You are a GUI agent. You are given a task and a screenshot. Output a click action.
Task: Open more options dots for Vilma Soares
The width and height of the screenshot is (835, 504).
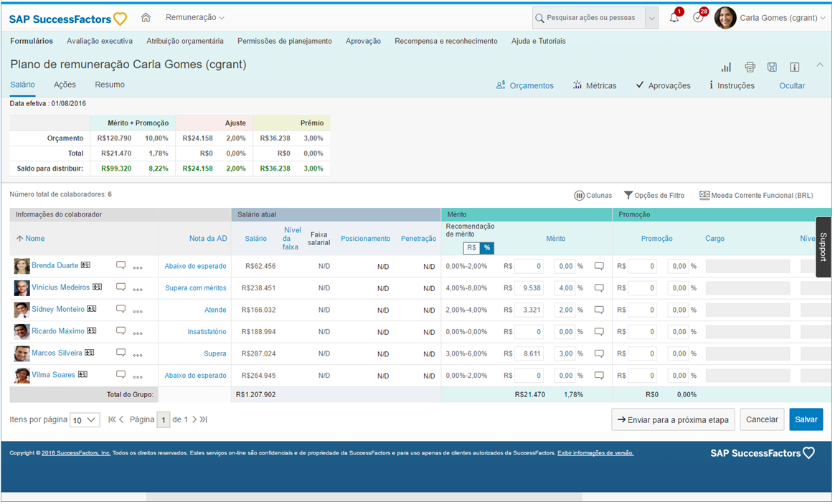138,377
